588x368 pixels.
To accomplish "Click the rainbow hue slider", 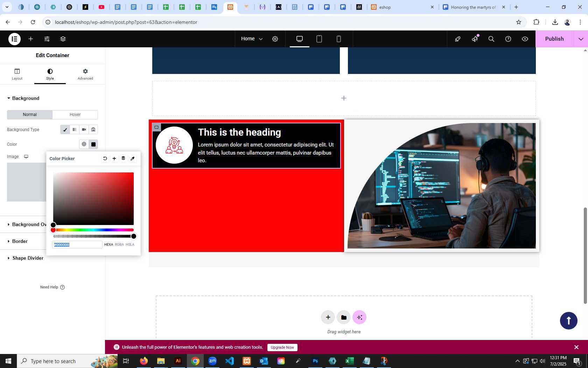I will click(93, 230).
